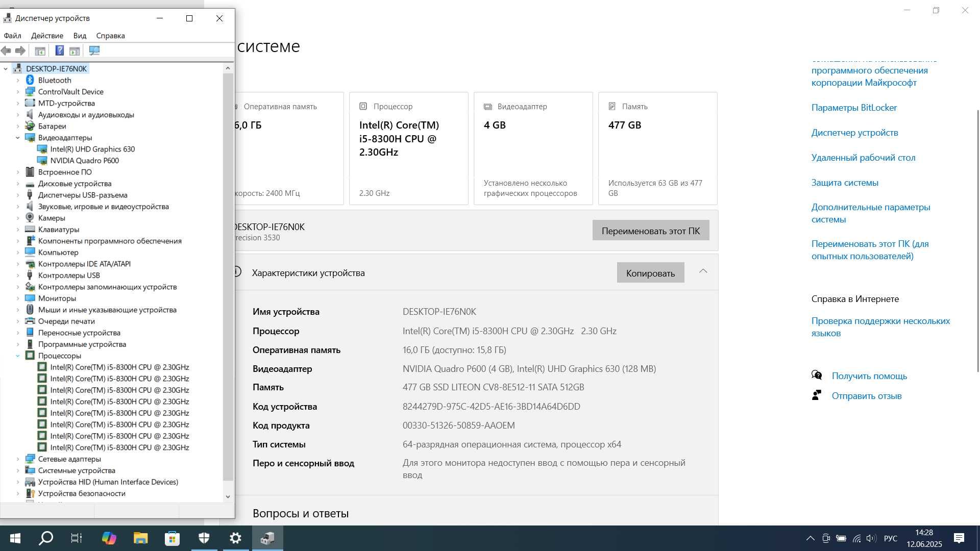The width and height of the screenshot is (980, 551).
Task: Open File Explorer from taskbar
Action: click(140, 538)
